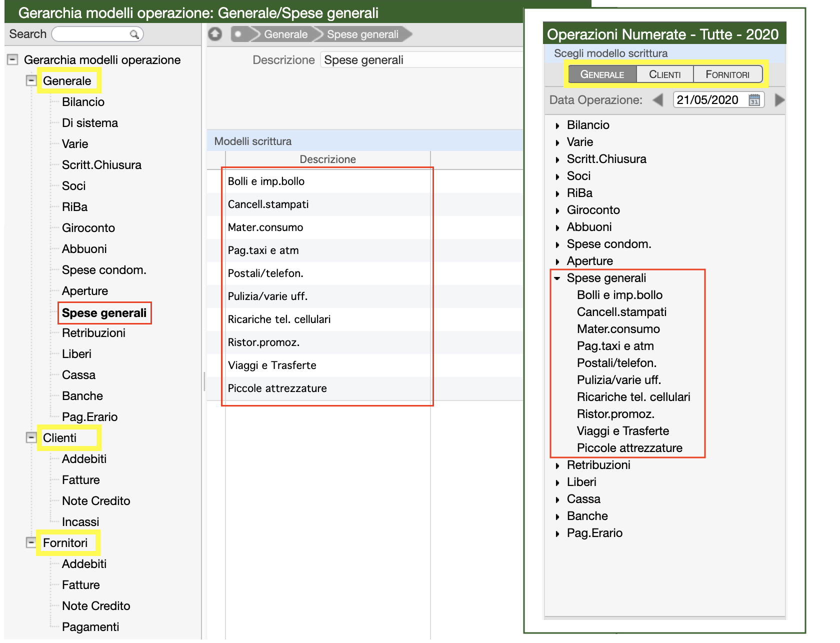Click the Spese generali breadcrumb item

tap(363, 34)
